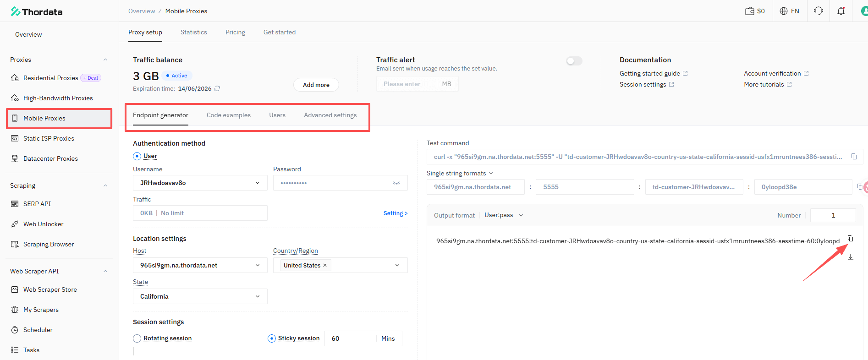Open Static ISP Proxies
868x360 pixels.
click(x=49, y=138)
